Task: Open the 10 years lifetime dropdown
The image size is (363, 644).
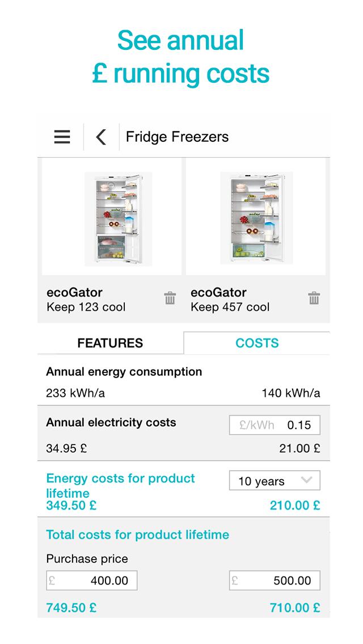Action: (x=275, y=481)
